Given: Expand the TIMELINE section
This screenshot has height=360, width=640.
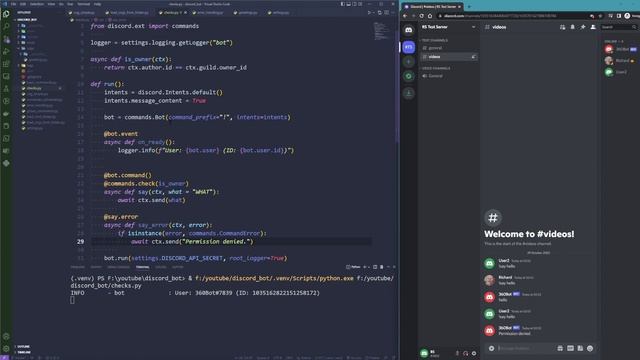Looking at the screenshot, I should [x=23, y=352].
